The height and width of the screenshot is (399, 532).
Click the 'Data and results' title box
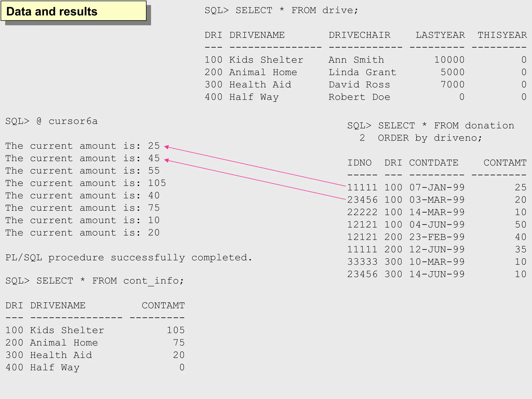point(74,11)
